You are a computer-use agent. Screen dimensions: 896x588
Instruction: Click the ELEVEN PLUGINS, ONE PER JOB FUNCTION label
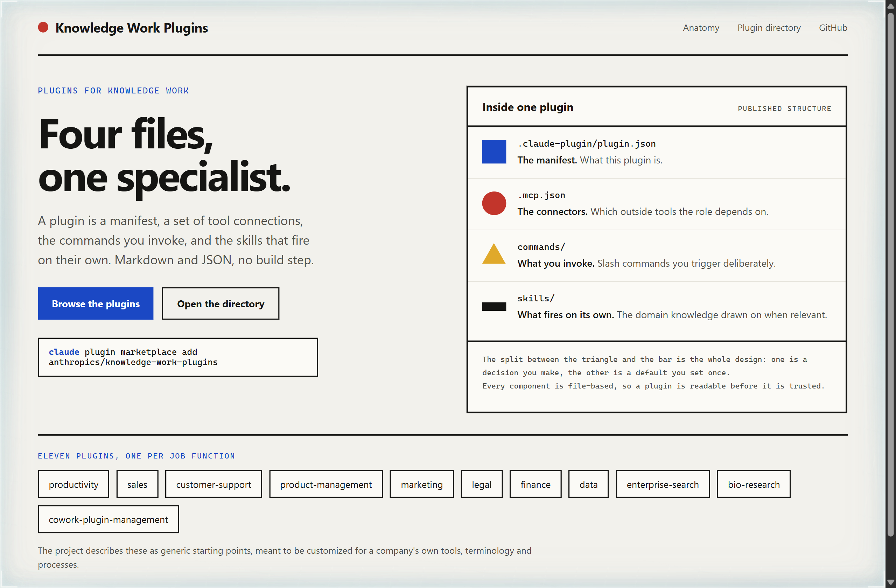coord(136,456)
